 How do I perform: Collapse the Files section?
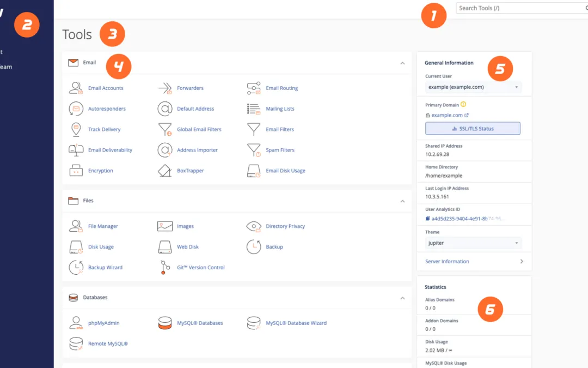click(x=403, y=201)
